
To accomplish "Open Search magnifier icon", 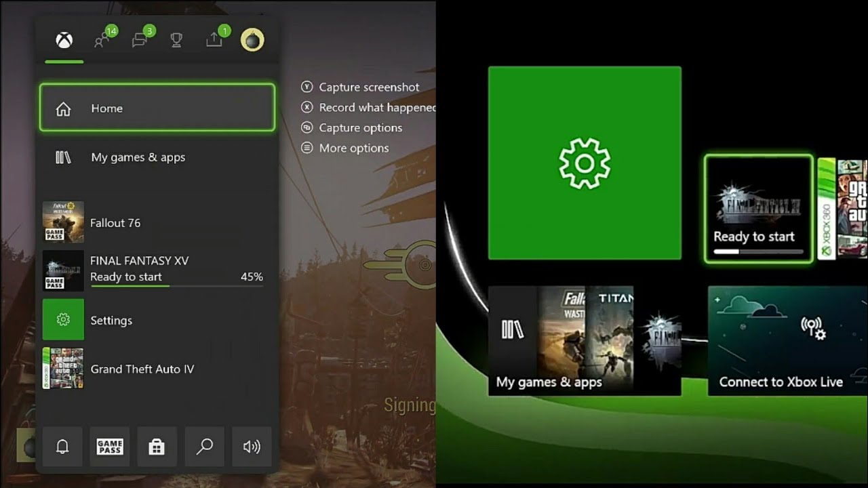I will pyautogui.click(x=204, y=447).
